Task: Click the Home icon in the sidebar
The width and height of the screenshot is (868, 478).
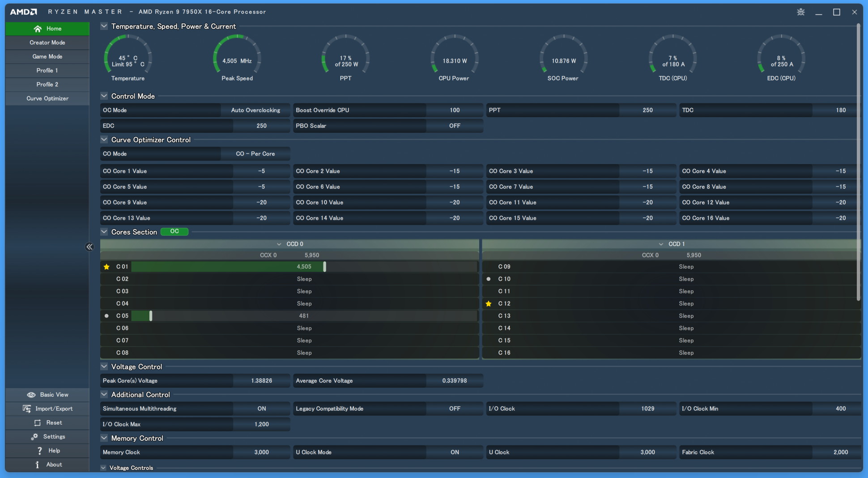Action: pyautogui.click(x=38, y=29)
